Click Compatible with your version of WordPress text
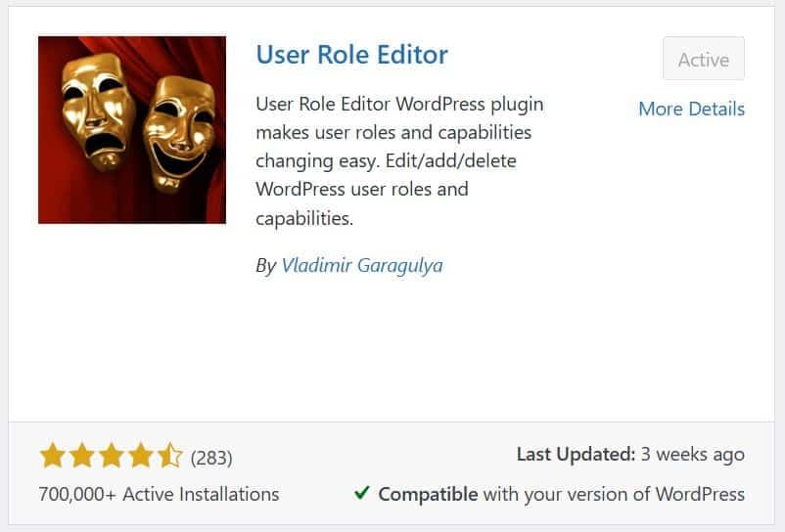785x532 pixels. 561,494
